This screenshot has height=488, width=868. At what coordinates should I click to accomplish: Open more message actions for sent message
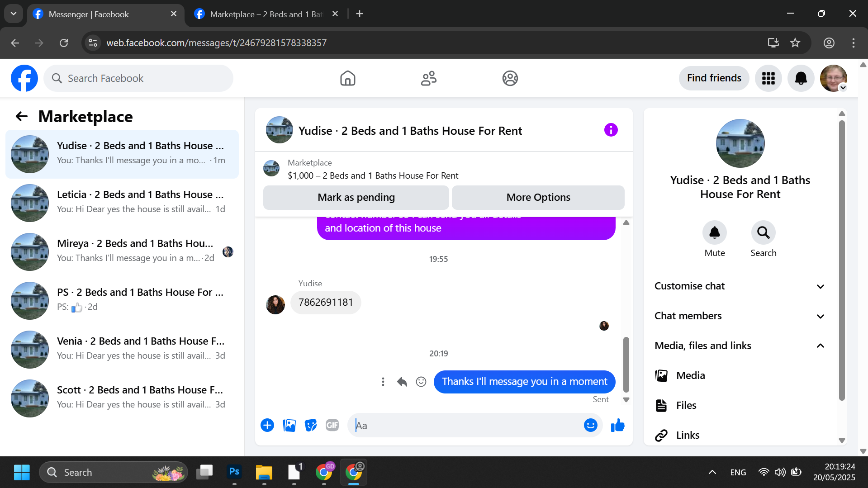coord(383,382)
